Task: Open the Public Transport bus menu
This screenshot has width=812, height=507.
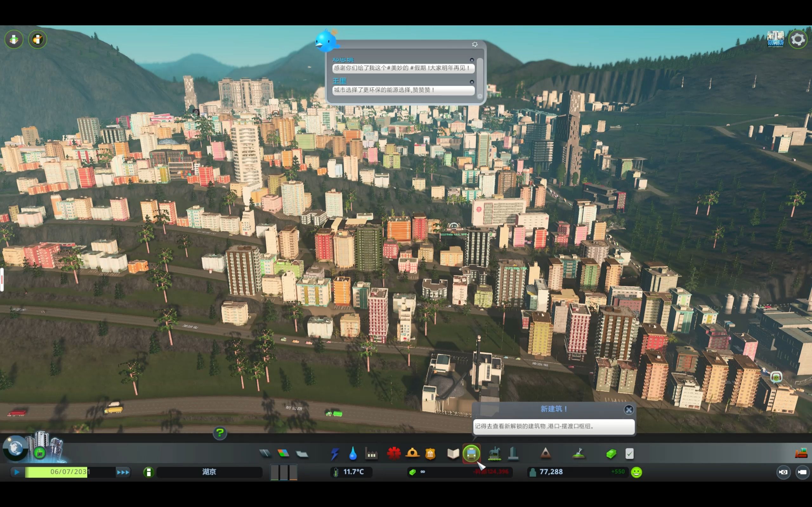Action: (x=471, y=454)
